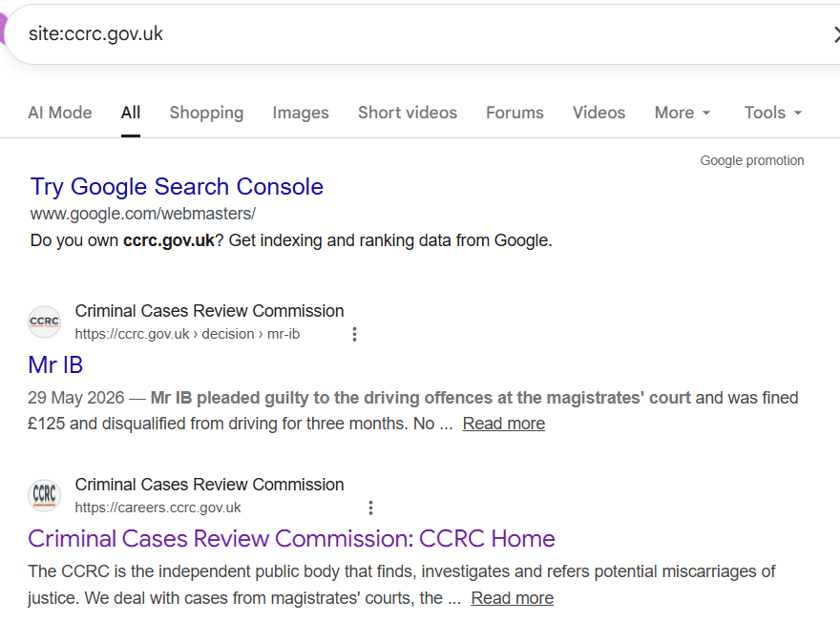This screenshot has width=840, height=622.
Task: Click the www.google.com/webmasters/ URL text
Action: pyautogui.click(x=143, y=214)
